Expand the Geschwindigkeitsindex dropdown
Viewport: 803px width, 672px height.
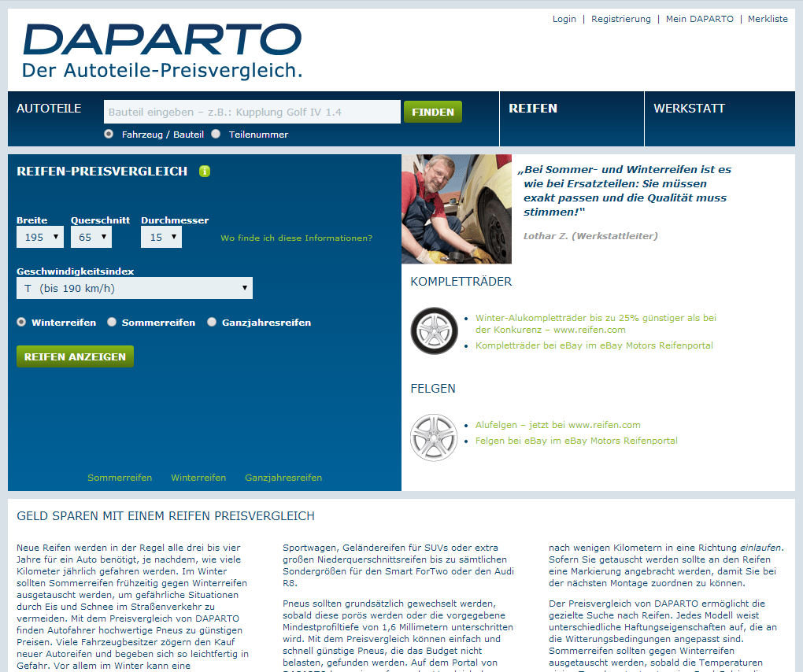(x=134, y=288)
